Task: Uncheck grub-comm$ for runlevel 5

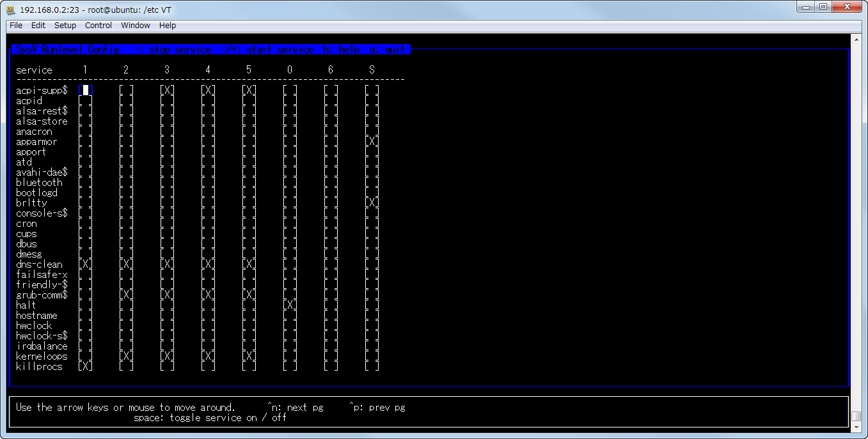Action: point(249,295)
